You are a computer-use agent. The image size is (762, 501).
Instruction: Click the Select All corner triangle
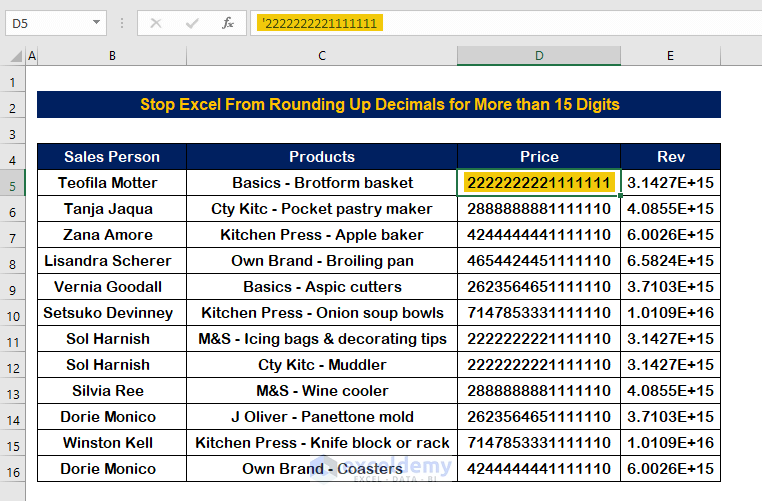pos(16,56)
